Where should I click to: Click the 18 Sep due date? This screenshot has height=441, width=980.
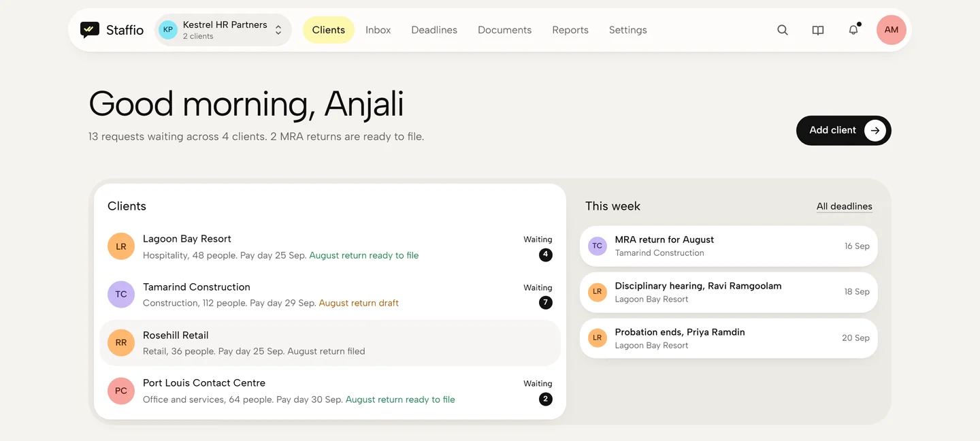857,292
